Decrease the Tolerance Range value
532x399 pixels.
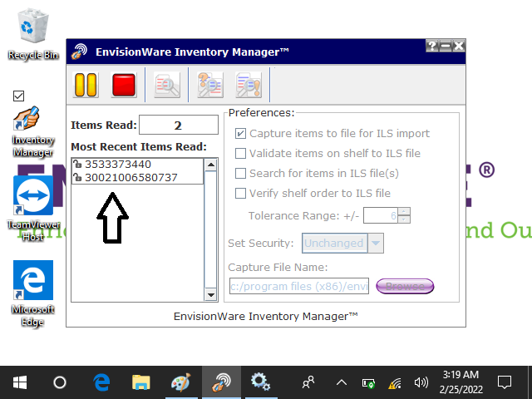404,219
